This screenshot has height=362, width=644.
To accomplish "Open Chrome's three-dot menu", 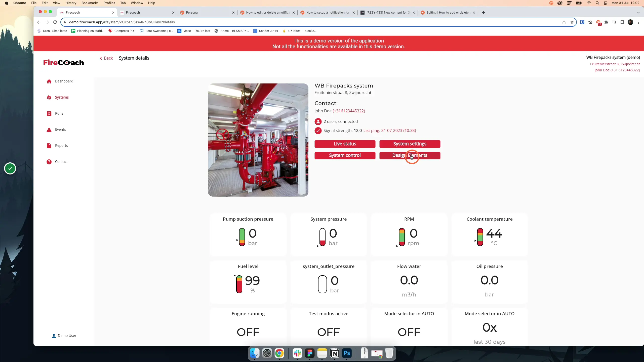I will click(x=638, y=22).
